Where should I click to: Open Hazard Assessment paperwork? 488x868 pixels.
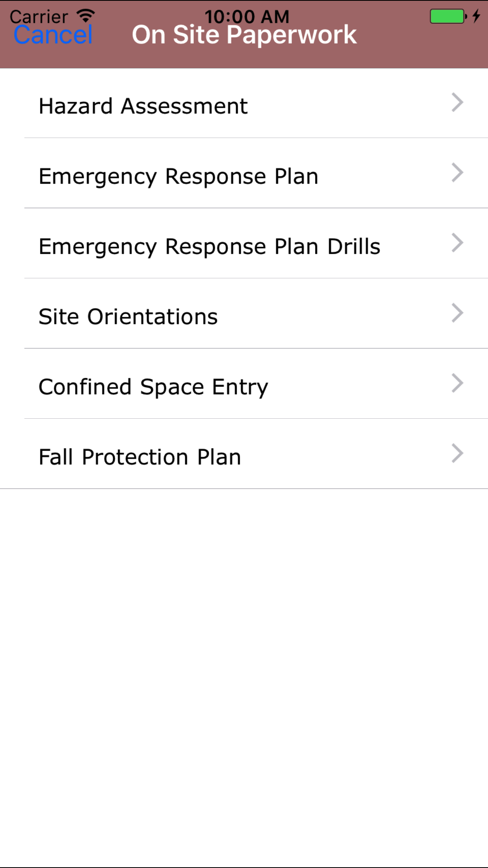pyautogui.click(x=143, y=106)
